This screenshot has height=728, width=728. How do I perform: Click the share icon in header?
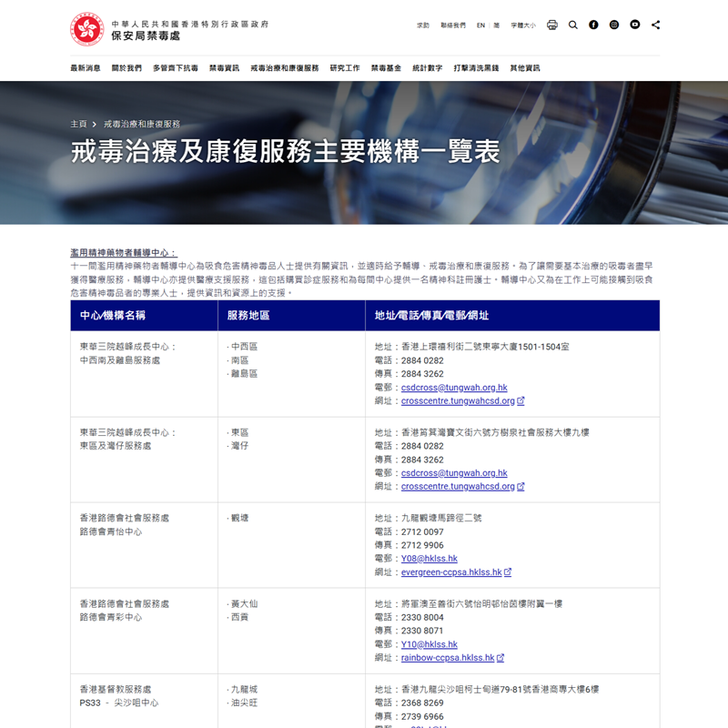point(656,25)
